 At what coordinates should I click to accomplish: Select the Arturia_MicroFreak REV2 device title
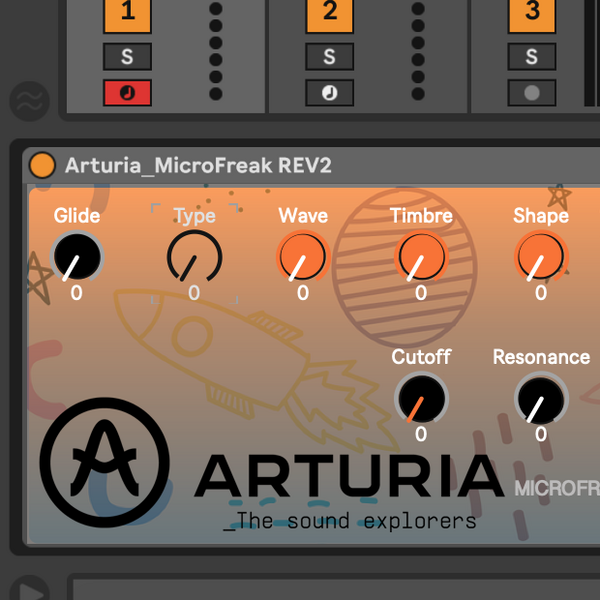point(198,166)
